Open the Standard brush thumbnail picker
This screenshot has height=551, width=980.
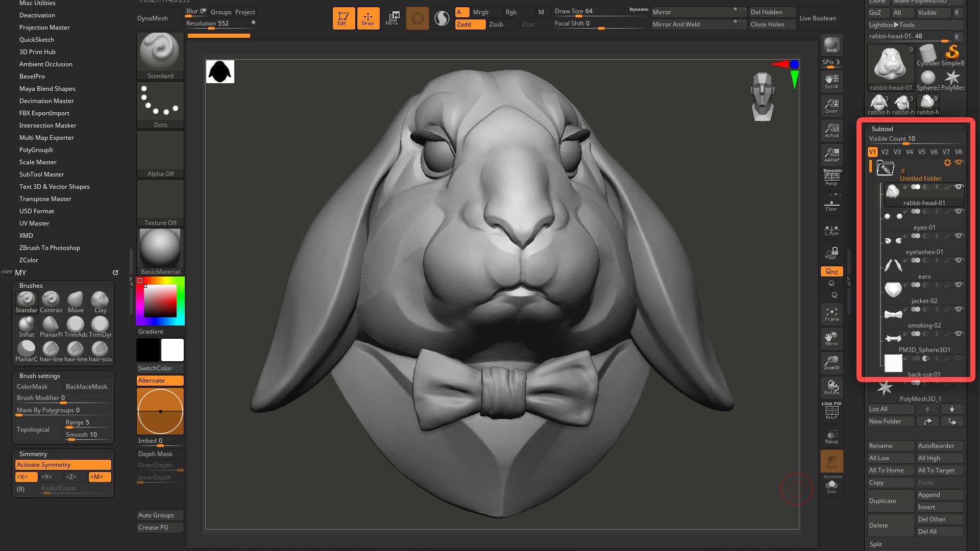[x=160, y=56]
